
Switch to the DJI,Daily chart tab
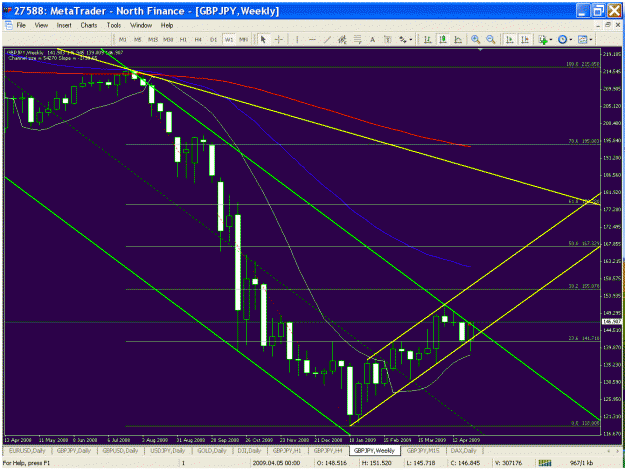click(249, 450)
